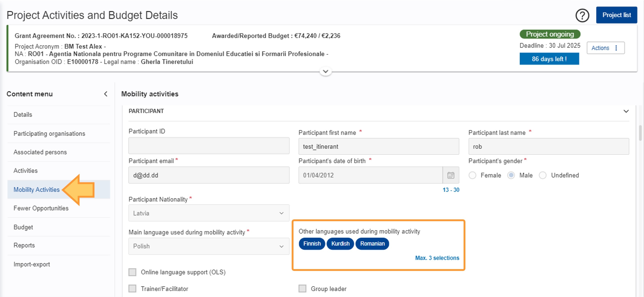Click the Finnish language chip
The height and width of the screenshot is (297, 644).
[x=312, y=243]
